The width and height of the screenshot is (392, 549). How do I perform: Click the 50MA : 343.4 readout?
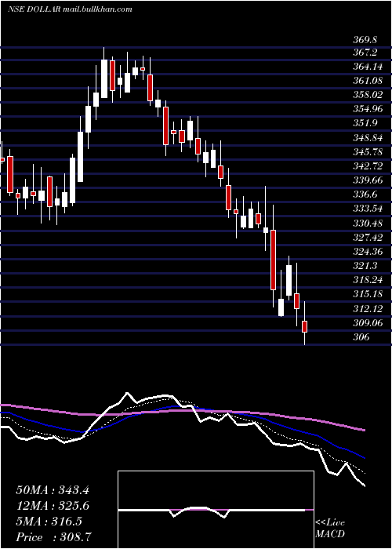[x=53, y=490]
